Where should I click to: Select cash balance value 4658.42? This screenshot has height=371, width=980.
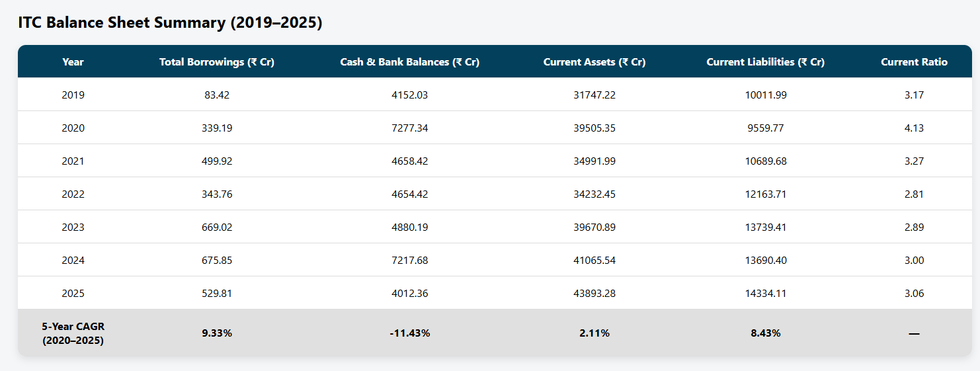[410, 161]
